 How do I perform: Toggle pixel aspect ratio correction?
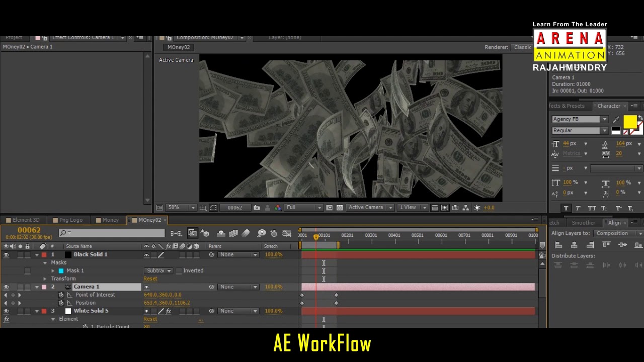[435, 208]
